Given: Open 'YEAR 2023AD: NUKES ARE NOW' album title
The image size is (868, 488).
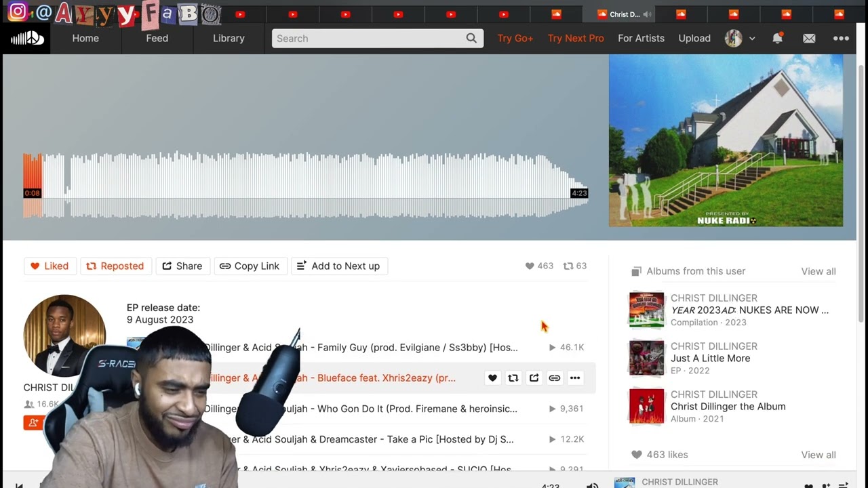Looking at the screenshot, I should click(x=749, y=310).
